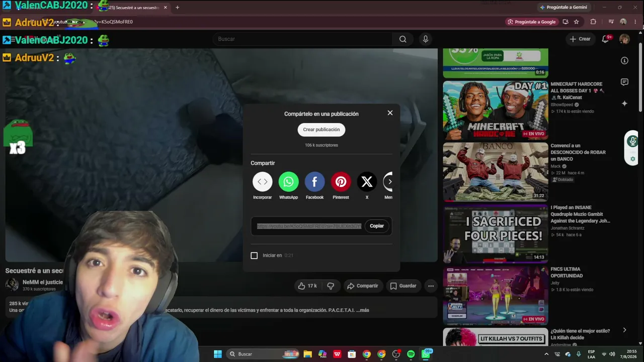
Task: Open the info icon in the right sidebar
Action: [624, 60]
